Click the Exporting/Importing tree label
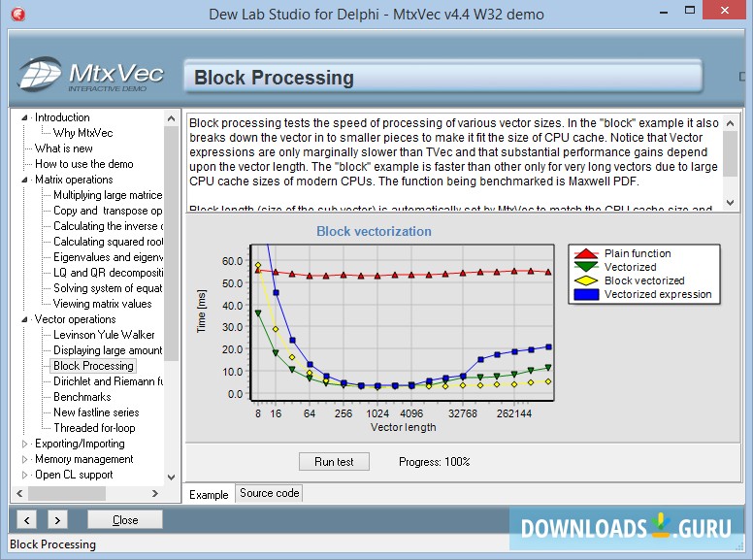Screen dimensions: 753x560 pos(80,444)
